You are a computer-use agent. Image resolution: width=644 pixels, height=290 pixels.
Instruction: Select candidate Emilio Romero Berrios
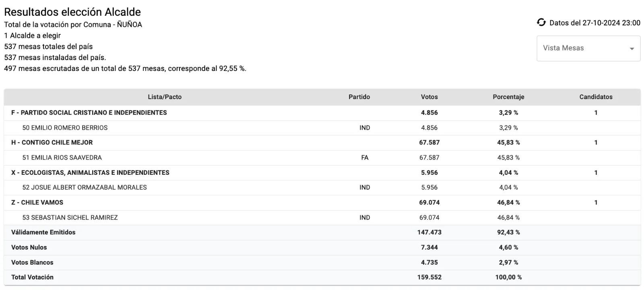click(65, 128)
